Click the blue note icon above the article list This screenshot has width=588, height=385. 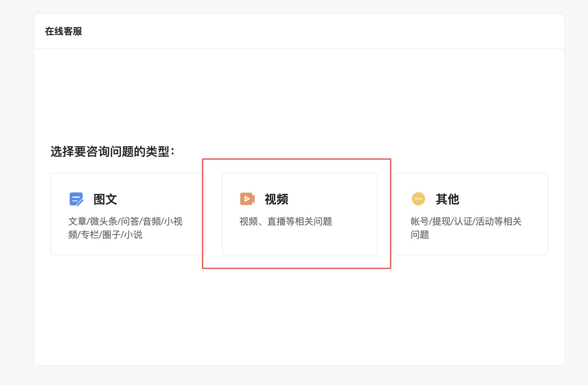[76, 199]
